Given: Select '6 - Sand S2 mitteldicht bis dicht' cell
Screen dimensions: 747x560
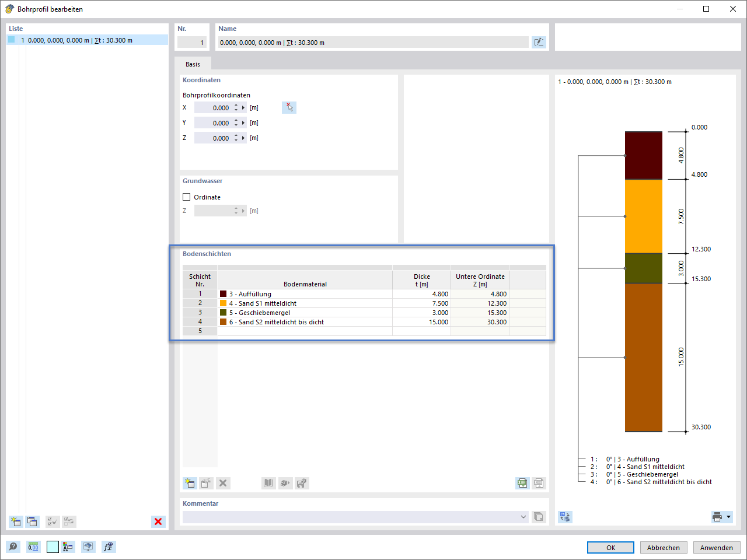Looking at the screenshot, I should pyautogui.click(x=305, y=322).
